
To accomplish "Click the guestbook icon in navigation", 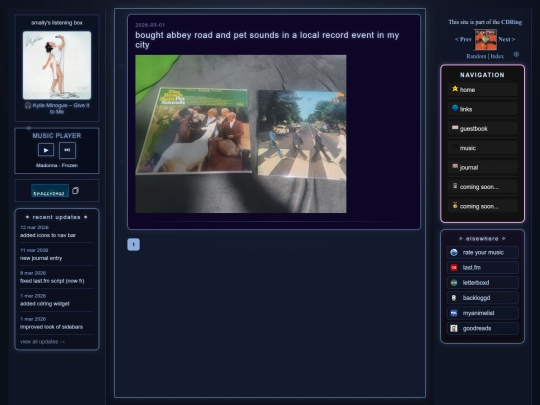I will click(455, 128).
